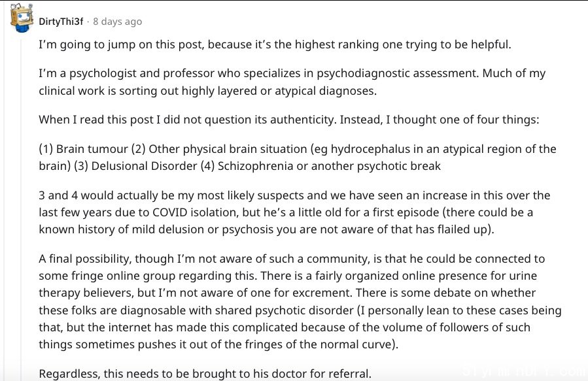Click the word 'hydrocephalus' in the list
588x381 pixels.
370,149
